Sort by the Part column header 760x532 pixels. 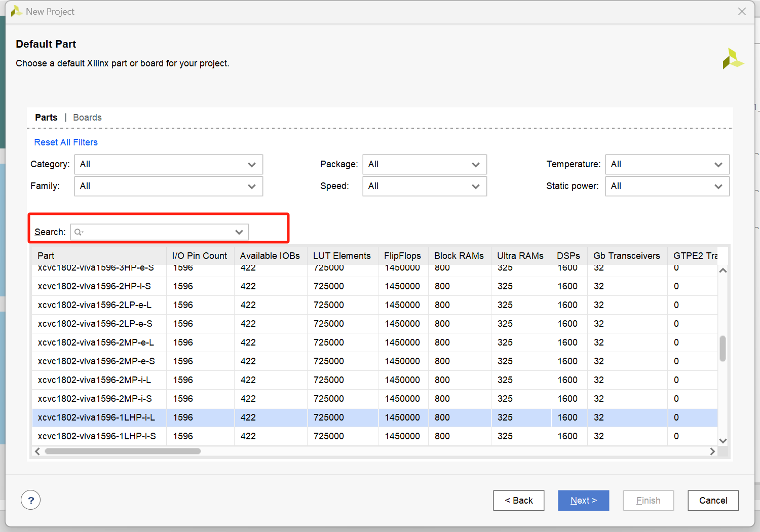99,256
